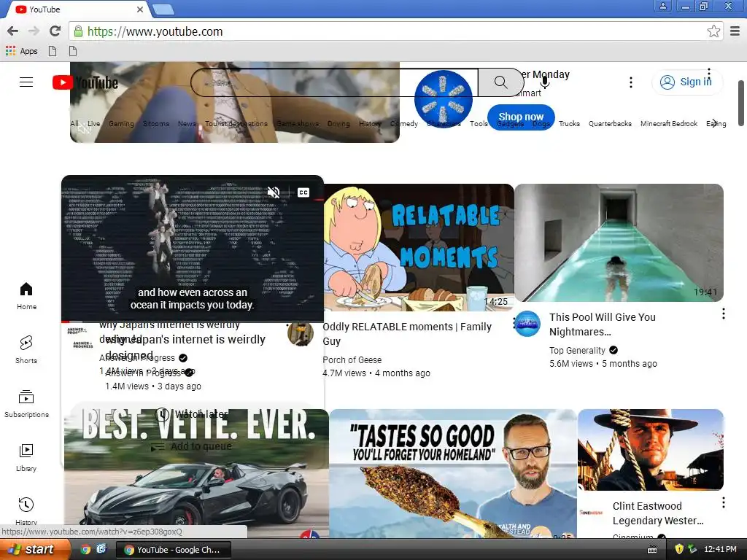
Task: Go back using browser back arrow
Action: point(13,31)
